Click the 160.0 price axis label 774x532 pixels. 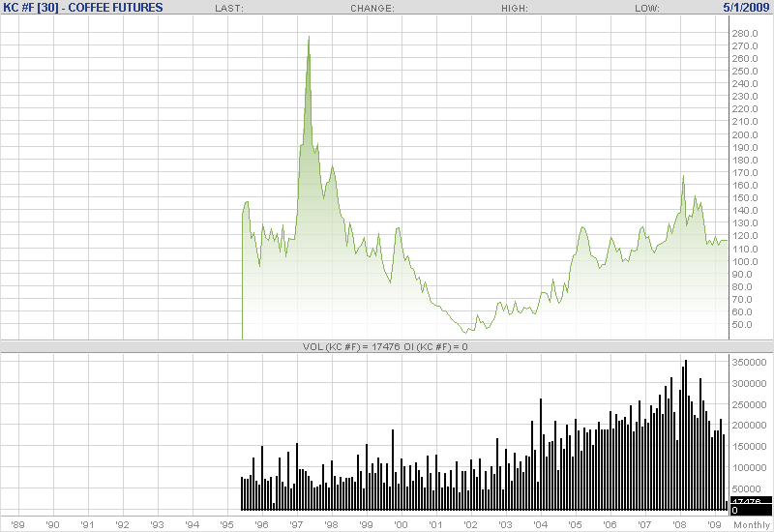tap(744, 186)
